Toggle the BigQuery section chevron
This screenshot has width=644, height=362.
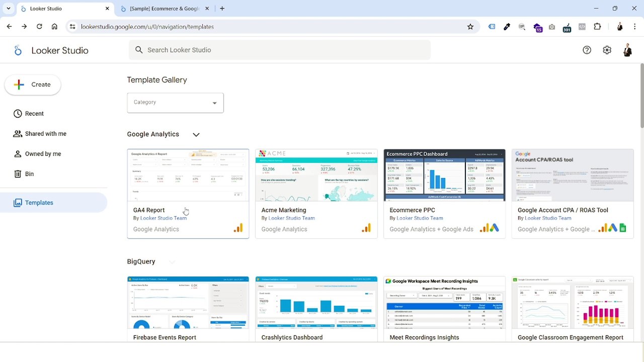point(172,262)
